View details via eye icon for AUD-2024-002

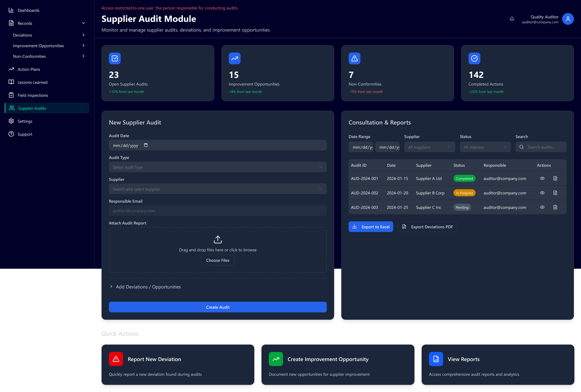pyautogui.click(x=542, y=193)
